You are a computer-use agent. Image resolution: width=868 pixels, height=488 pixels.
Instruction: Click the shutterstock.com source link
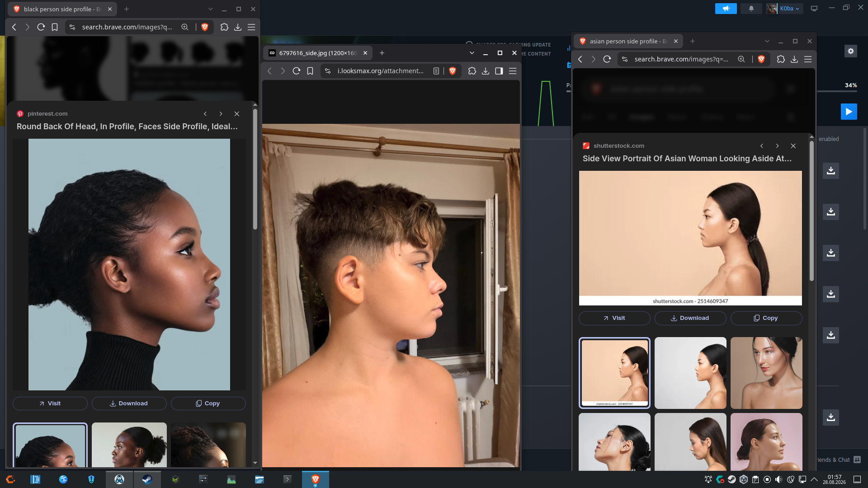point(619,146)
